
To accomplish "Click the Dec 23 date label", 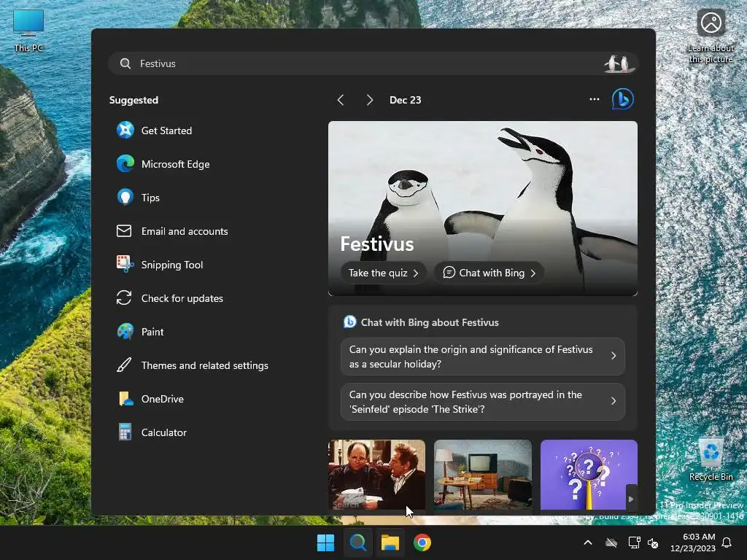I will click(406, 100).
